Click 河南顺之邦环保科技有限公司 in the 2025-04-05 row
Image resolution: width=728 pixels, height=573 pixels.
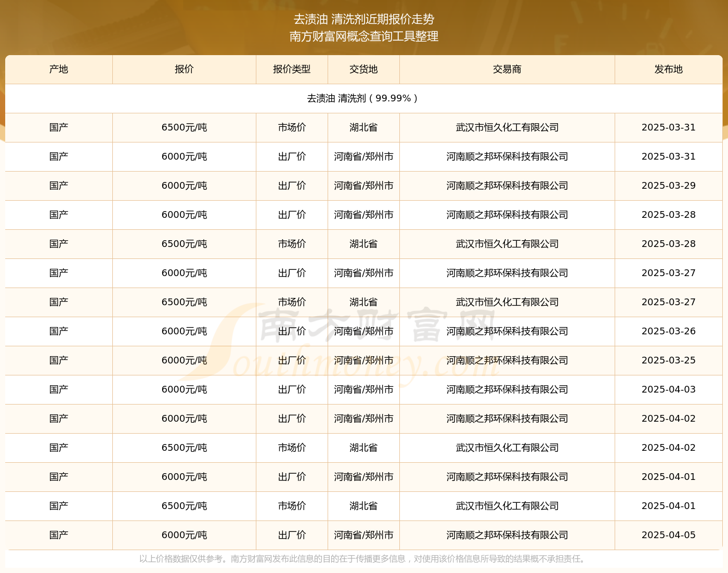coord(507,535)
